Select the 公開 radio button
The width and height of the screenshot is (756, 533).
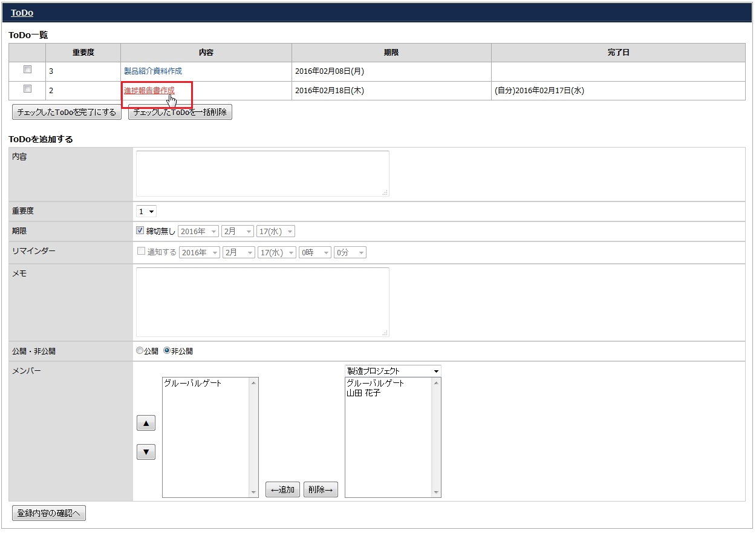140,351
